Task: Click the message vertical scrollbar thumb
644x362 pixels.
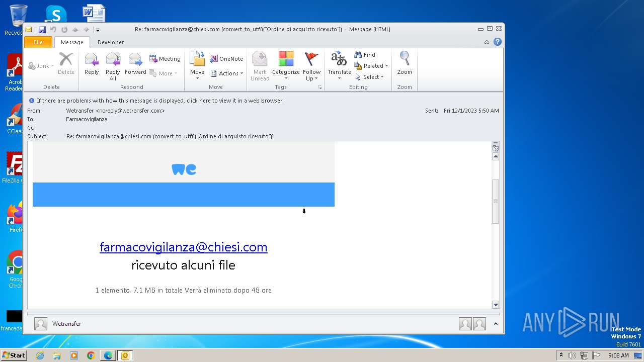Action: 496,202
